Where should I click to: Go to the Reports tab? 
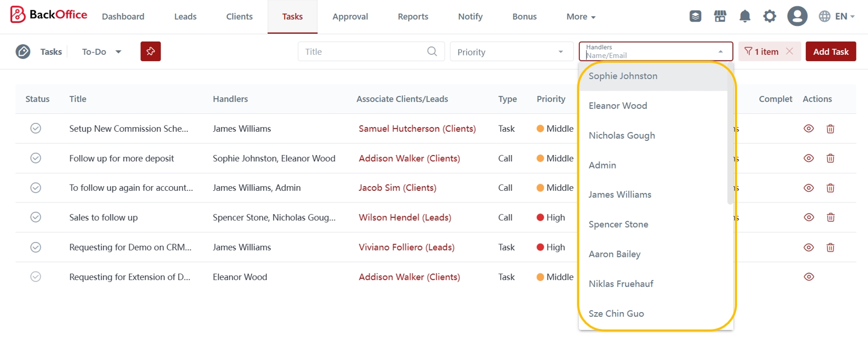[412, 16]
